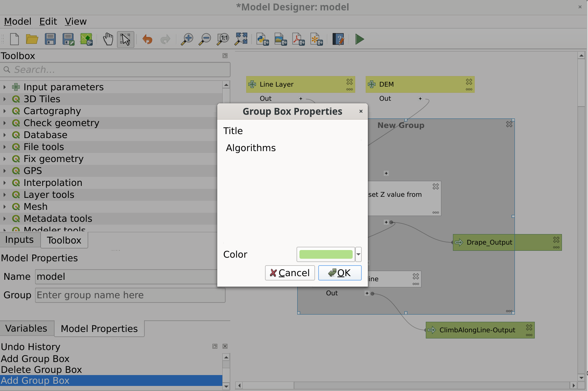Select the Pan hand tool
This screenshot has height=391, width=588.
coord(108,39)
